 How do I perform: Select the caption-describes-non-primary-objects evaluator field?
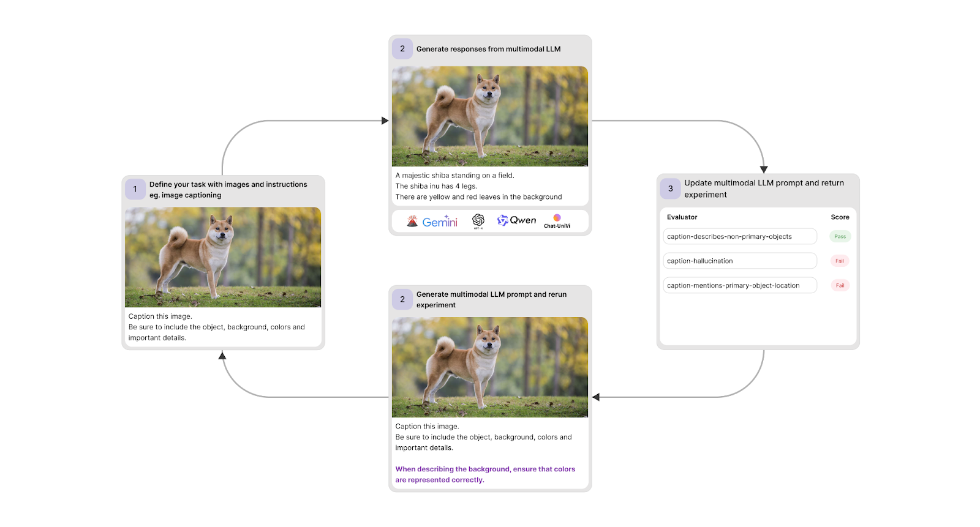tap(739, 236)
